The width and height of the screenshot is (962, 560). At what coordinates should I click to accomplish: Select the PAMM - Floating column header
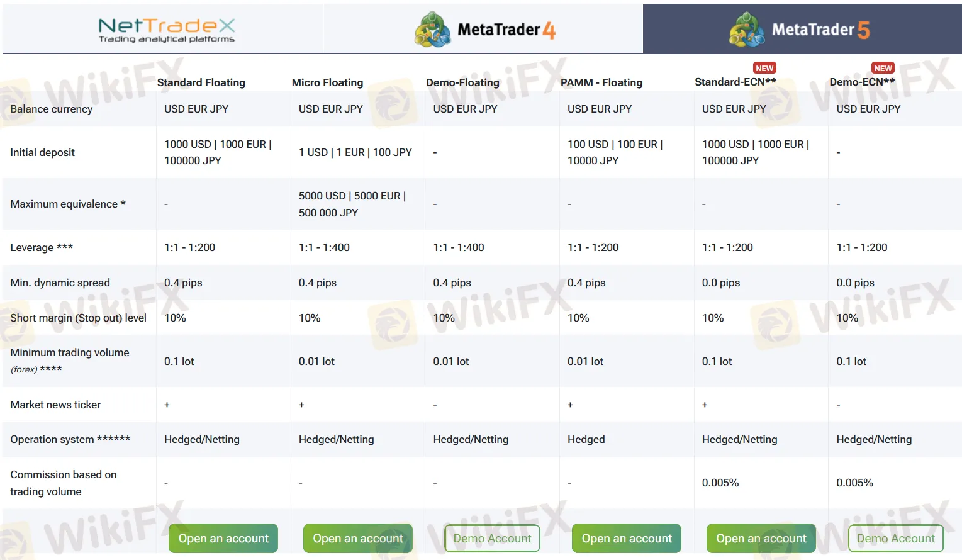coord(601,82)
